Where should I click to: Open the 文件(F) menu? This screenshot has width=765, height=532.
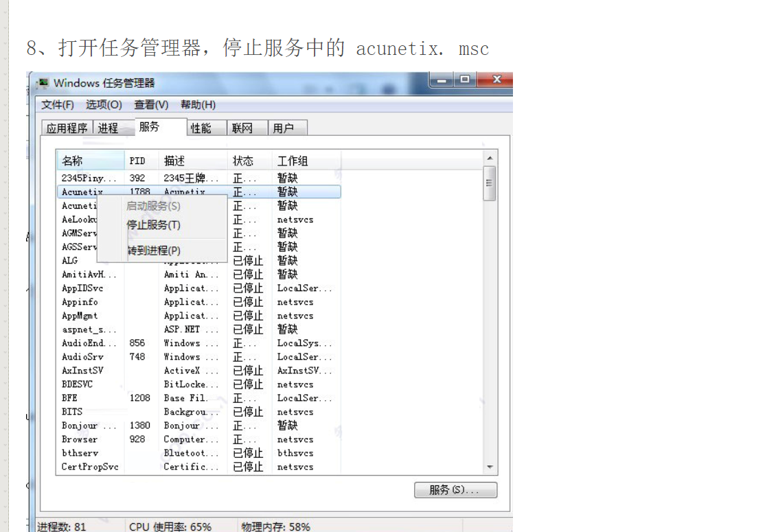tap(57, 105)
